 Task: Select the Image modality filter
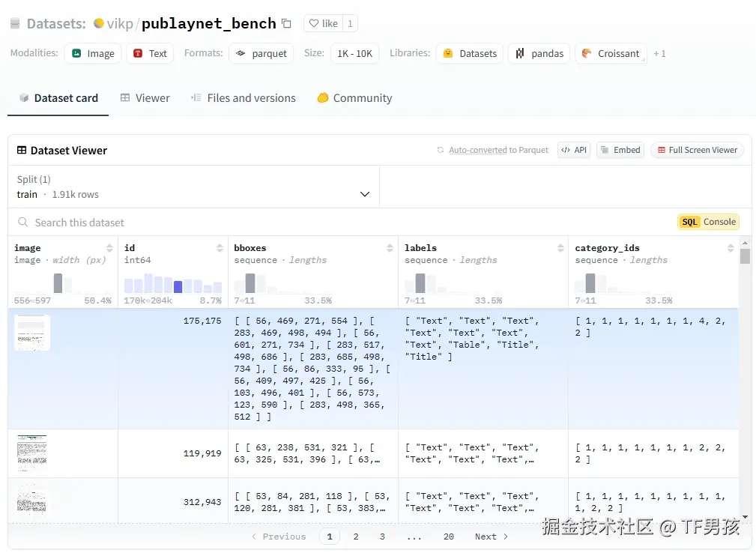92,53
